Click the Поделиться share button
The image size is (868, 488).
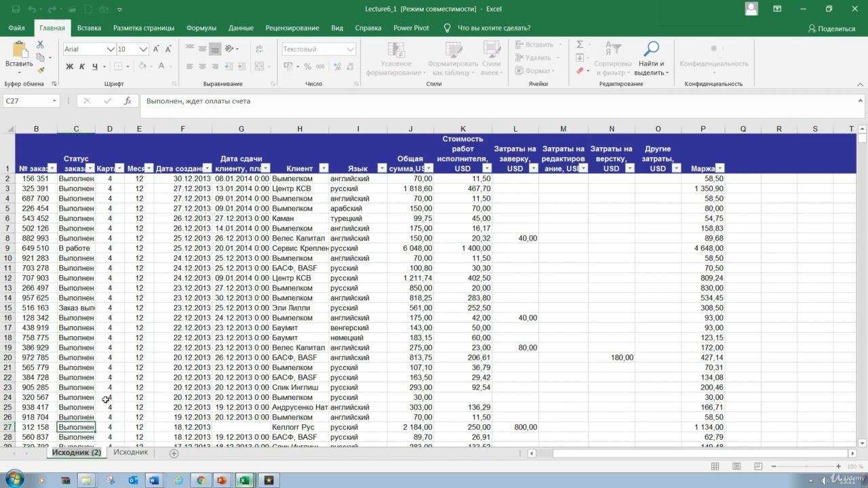831,28
